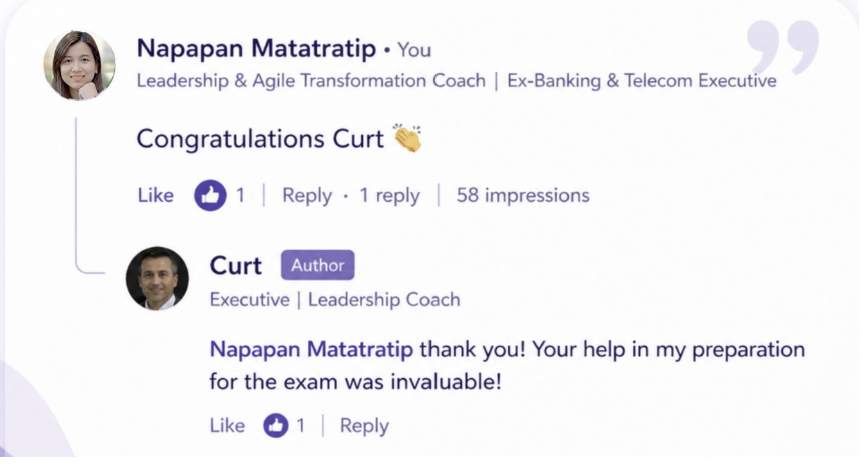Click the reaction count beside Curt's like icon
Screen dimensions: 868x468
300,426
